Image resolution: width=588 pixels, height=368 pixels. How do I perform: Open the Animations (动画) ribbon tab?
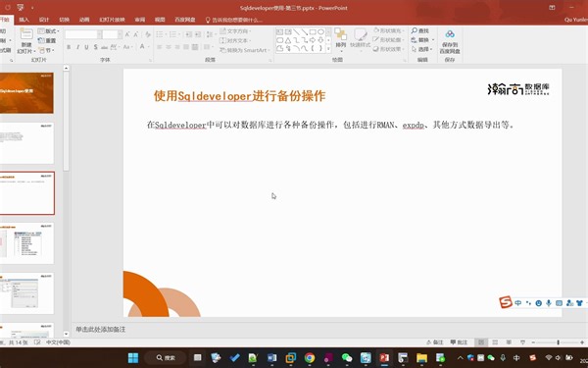click(x=84, y=20)
